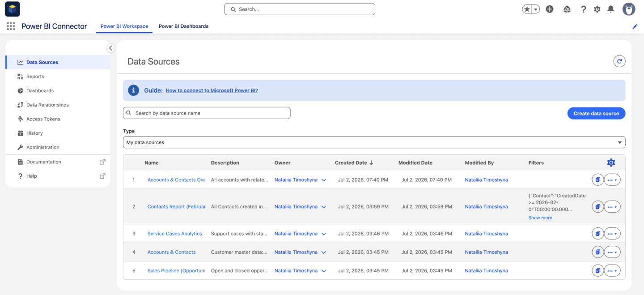Open more actions for Service Cases Analytics
Viewport: 644px width, 295px height.
[x=612, y=234]
